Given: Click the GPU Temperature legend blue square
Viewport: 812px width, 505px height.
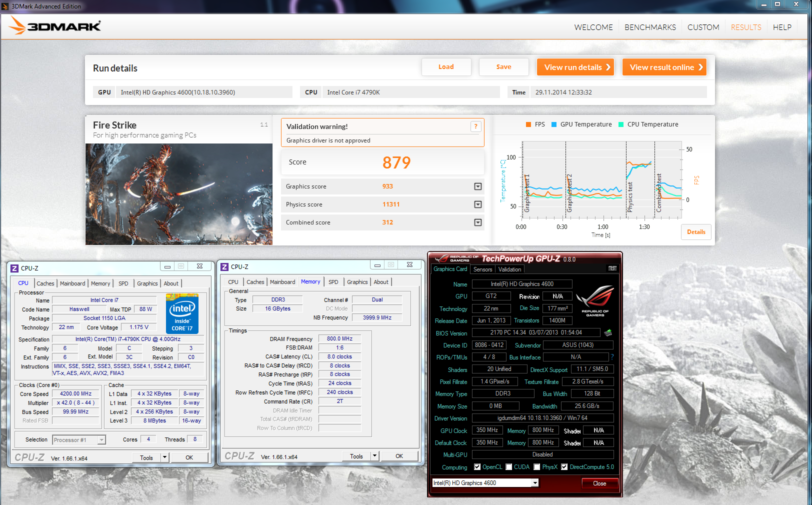Looking at the screenshot, I should pos(554,124).
